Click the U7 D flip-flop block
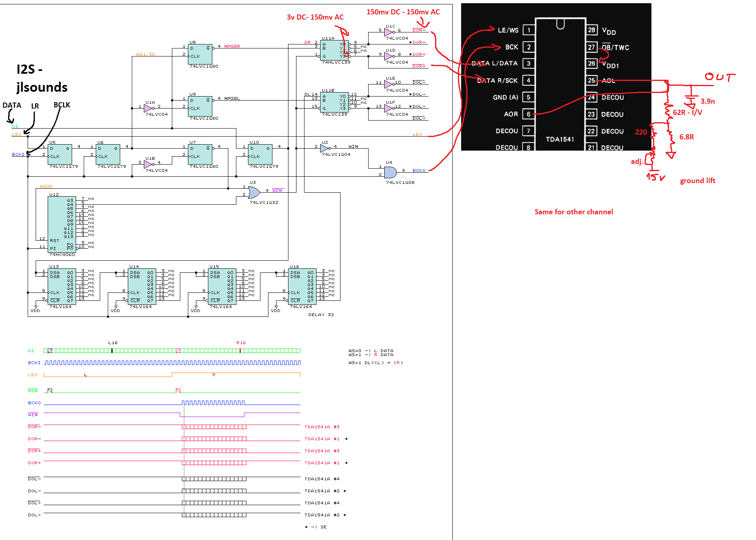This screenshot has height=540, width=756. pos(200,154)
